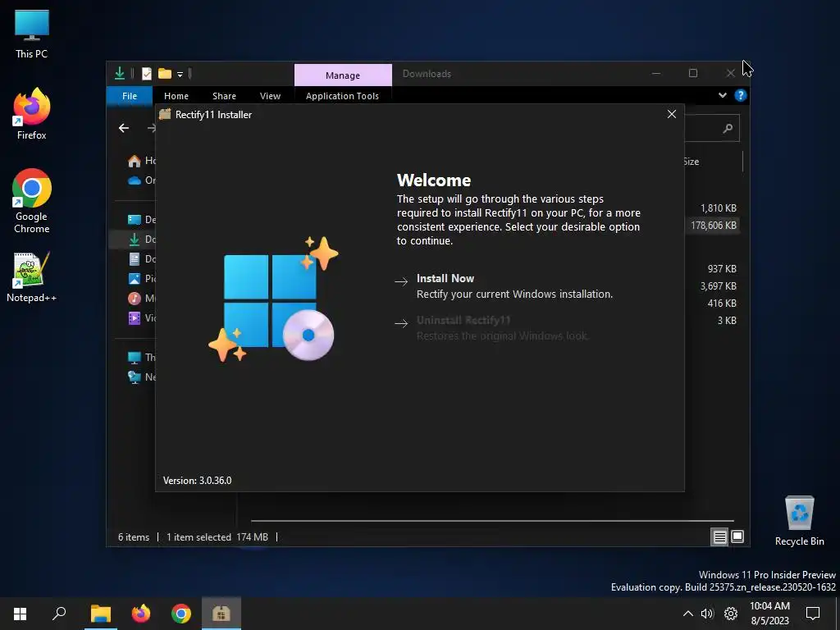
Task: Open the notification center icon
Action: coord(813,614)
